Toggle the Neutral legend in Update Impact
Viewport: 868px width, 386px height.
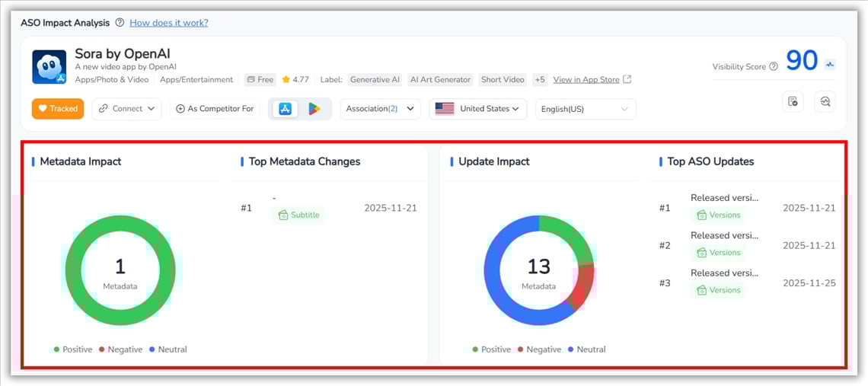coord(586,349)
